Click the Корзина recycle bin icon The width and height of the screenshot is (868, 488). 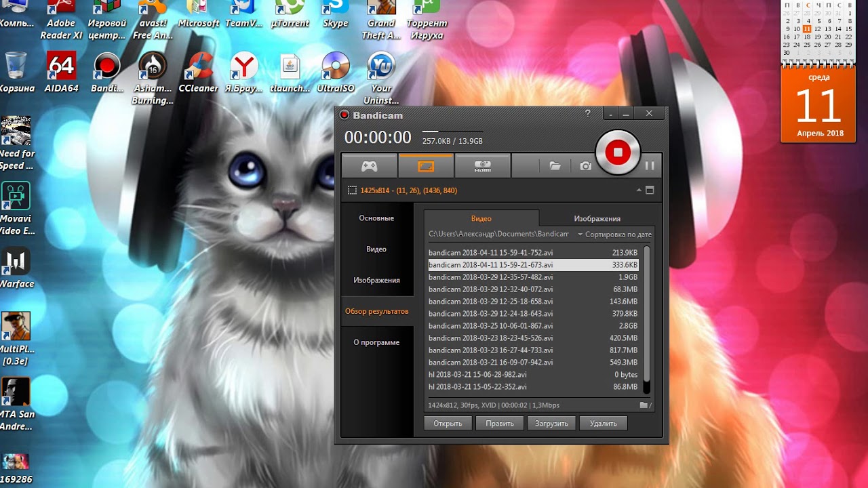[x=16, y=73]
